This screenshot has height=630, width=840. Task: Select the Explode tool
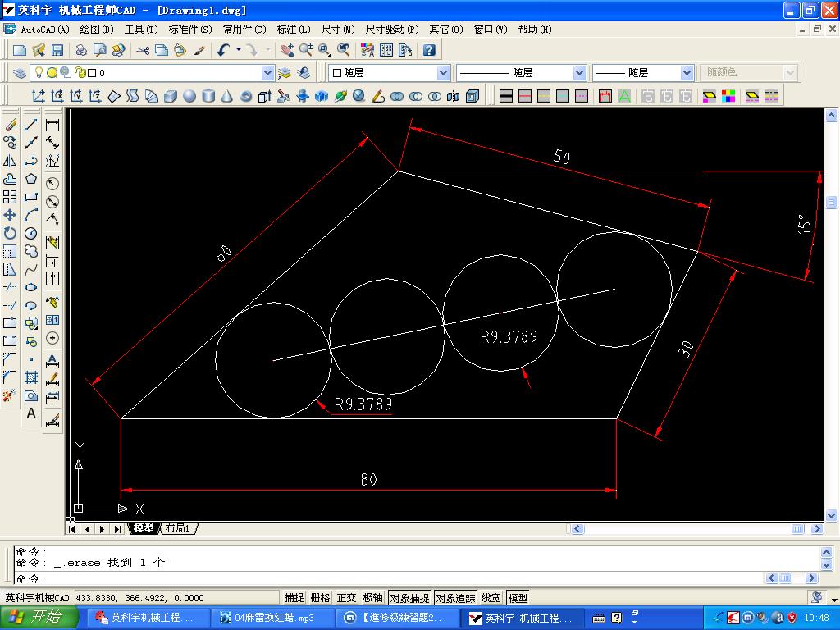pos(10,395)
